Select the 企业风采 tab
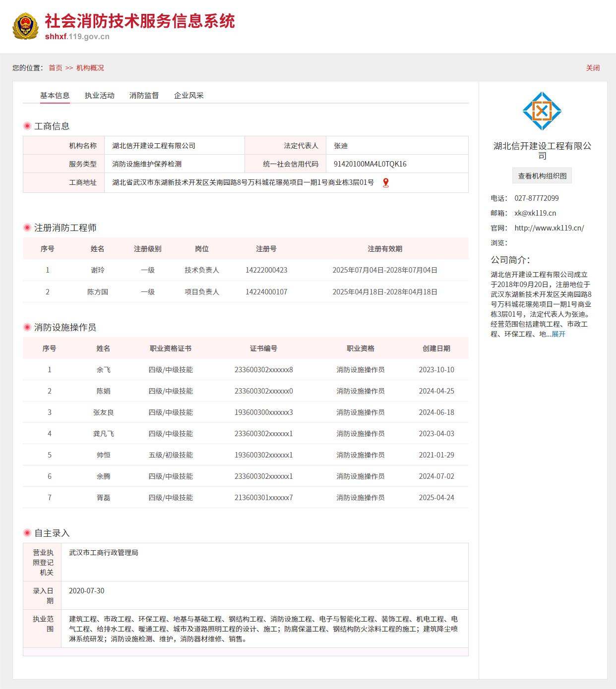This screenshot has height=689, width=616. pos(188,96)
